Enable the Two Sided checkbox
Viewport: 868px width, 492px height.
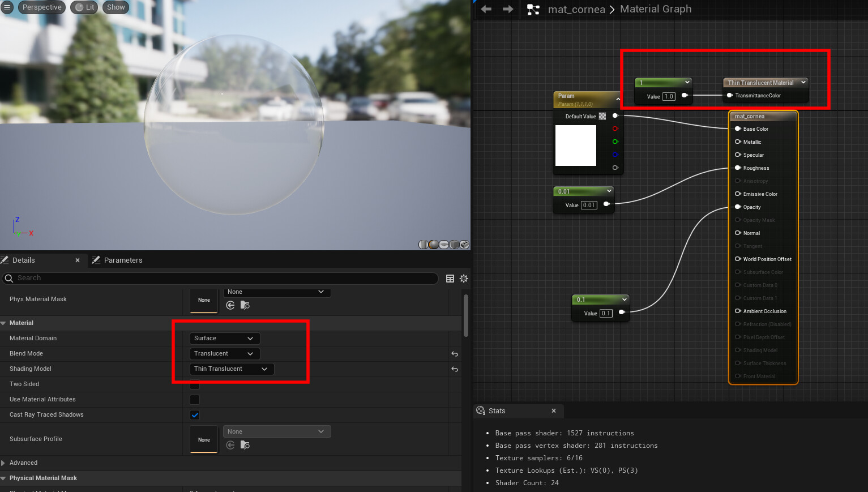coord(195,384)
